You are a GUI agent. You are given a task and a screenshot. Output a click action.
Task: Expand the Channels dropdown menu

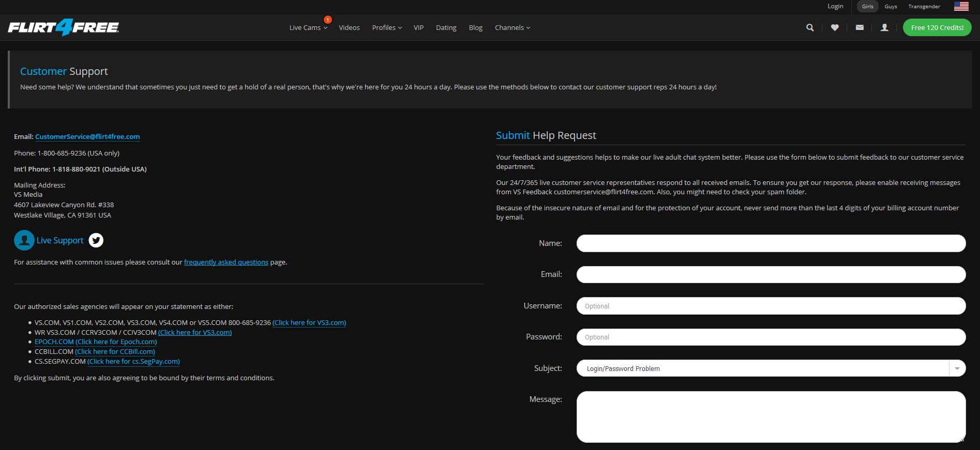point(512,28)
